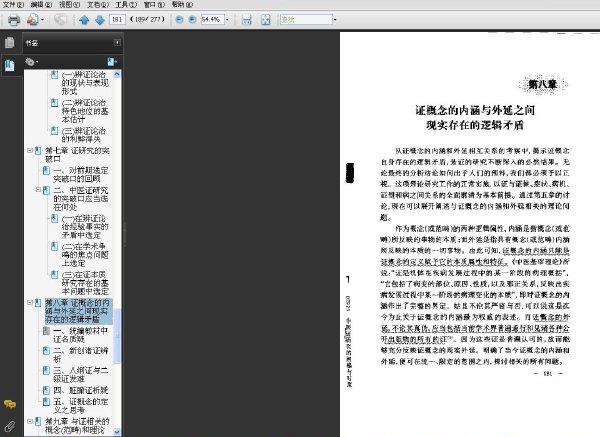
Task: Open the 帮助 (Help) menu
Action: pos(182,4)
